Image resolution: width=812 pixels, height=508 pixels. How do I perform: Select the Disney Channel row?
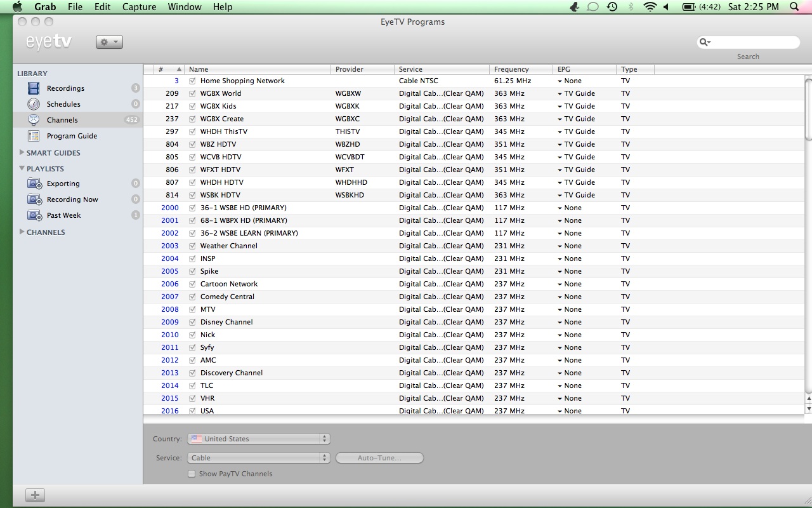(474, 322)
